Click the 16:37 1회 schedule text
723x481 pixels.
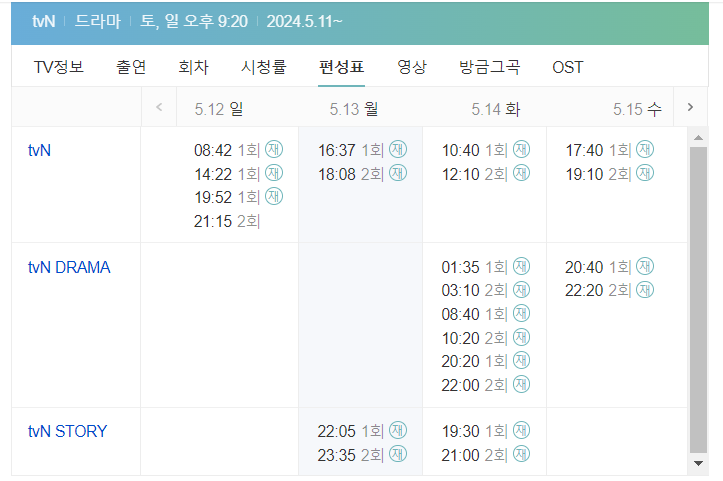pyautogui.click(x=351, y=150)
